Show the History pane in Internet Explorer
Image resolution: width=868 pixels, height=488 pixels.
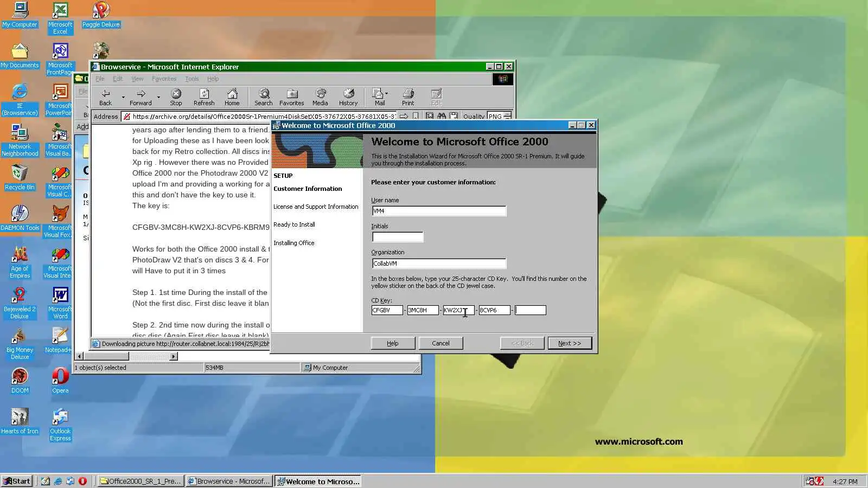coord(348,97)
